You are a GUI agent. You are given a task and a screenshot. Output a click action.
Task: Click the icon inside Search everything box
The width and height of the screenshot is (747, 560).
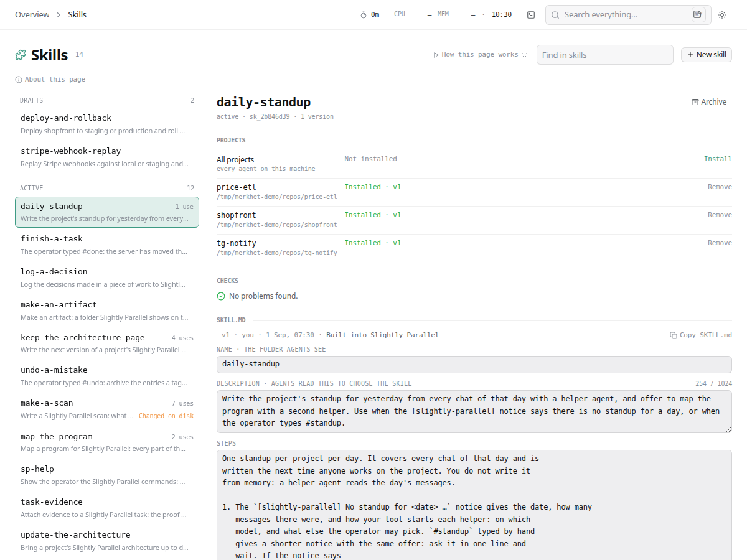pyautogui.click(x=698, y=14)
